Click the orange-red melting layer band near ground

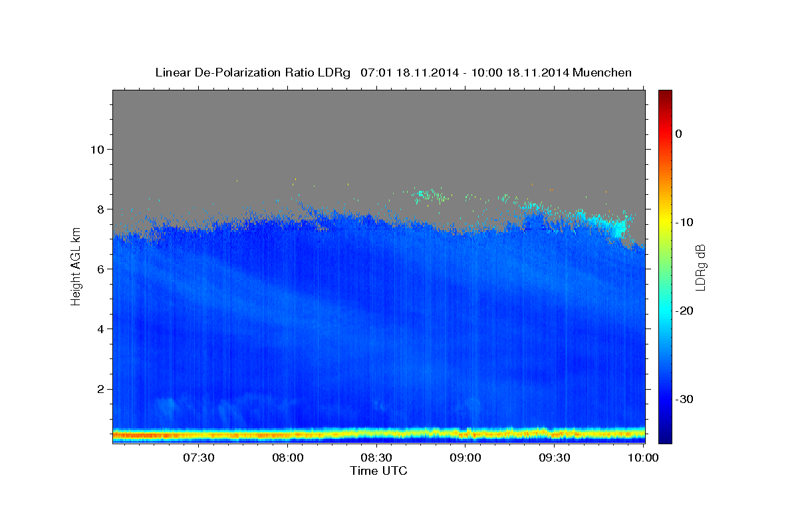click(x=378, y=435)
